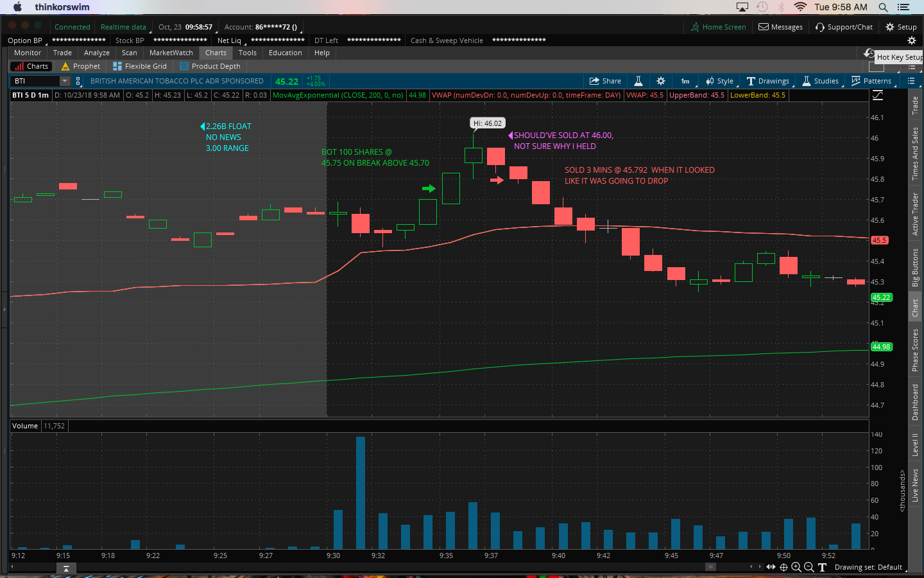924x578 pixels.
Task: Click the BTI symbol input field
Action: point(35,81)
